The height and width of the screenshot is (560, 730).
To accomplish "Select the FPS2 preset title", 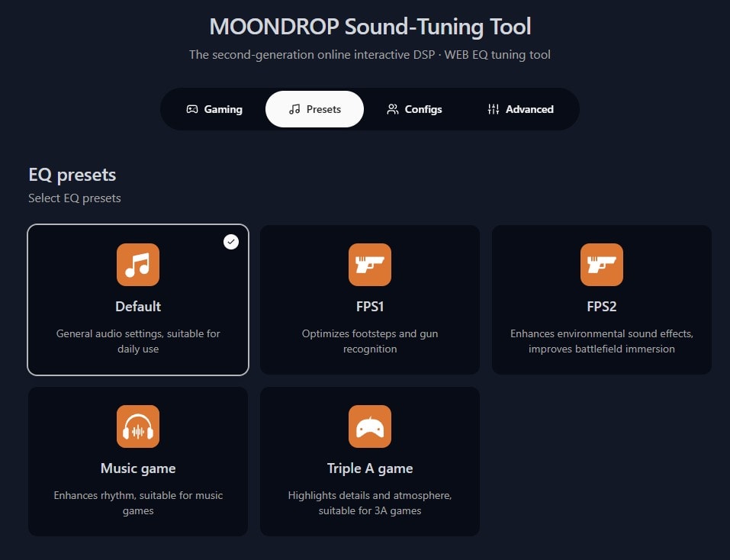I will coord(602,307).
